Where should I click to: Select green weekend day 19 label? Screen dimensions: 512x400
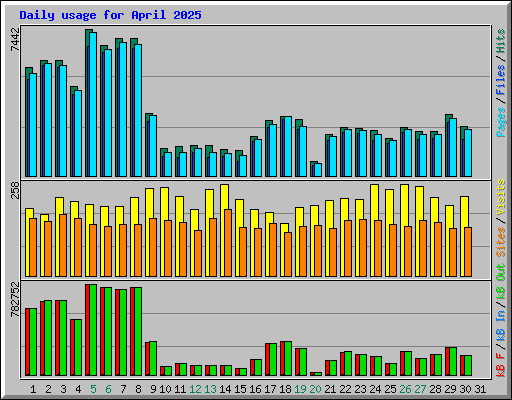[x=300, y=389]
